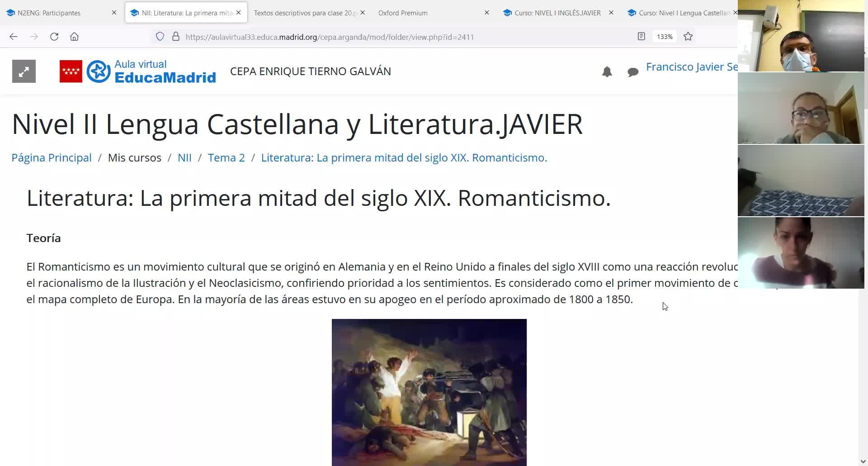Screen dimensions: 868x466
Task: Open the browser home page
Action: click(75, 37)
